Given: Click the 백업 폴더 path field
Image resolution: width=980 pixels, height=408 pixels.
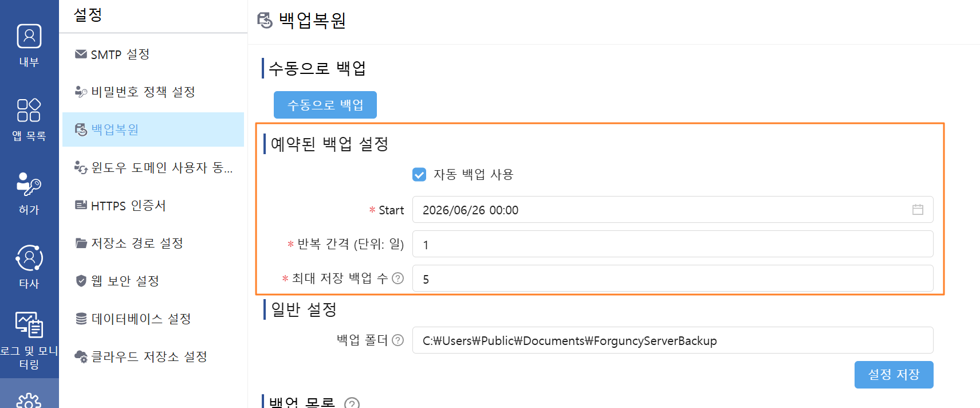Looking at the screenshot, I should (x=672, y=340).
